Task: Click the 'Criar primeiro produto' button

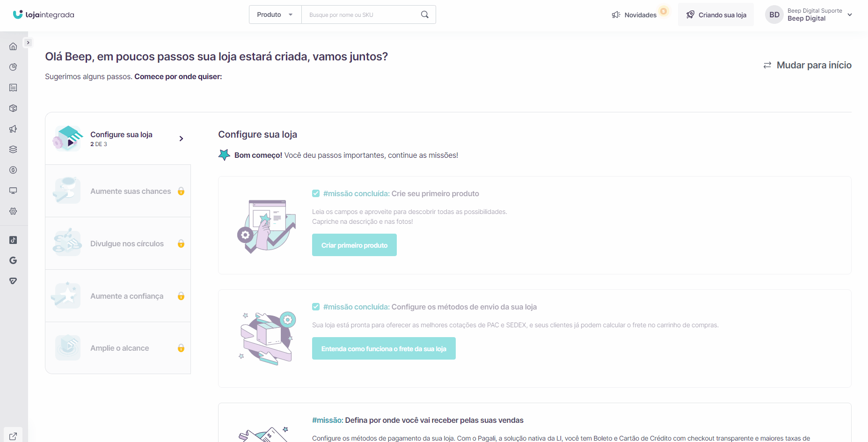Action: point(354,245)
